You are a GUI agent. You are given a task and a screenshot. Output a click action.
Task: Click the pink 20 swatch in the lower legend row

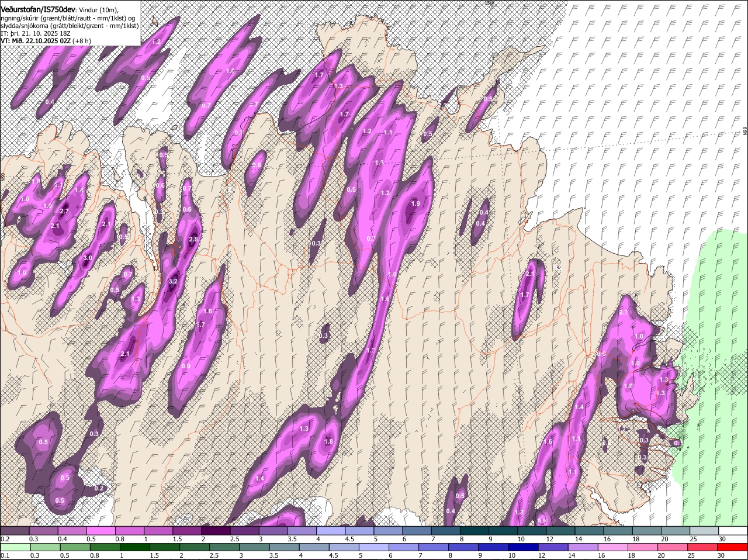[673, 548]
